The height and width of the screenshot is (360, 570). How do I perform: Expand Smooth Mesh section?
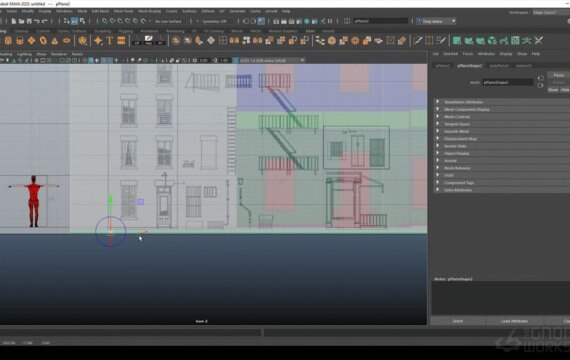502,131
